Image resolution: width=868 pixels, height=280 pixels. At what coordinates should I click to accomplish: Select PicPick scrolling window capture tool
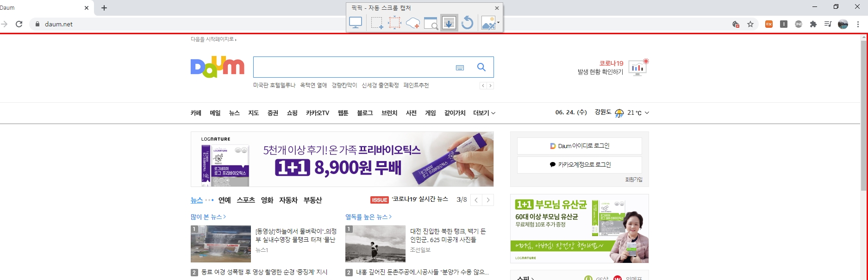pos(449,23)
